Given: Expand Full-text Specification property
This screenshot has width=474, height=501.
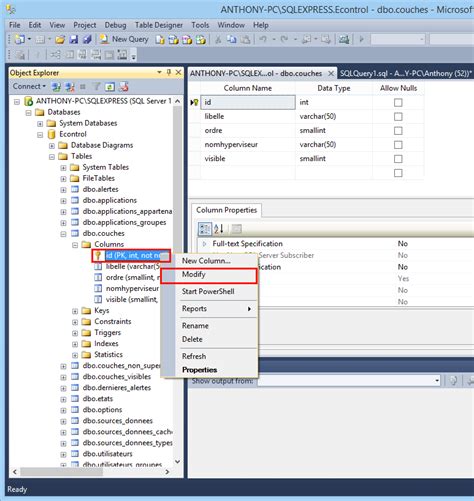Looking at the screenshot, I should pos(204,244).
